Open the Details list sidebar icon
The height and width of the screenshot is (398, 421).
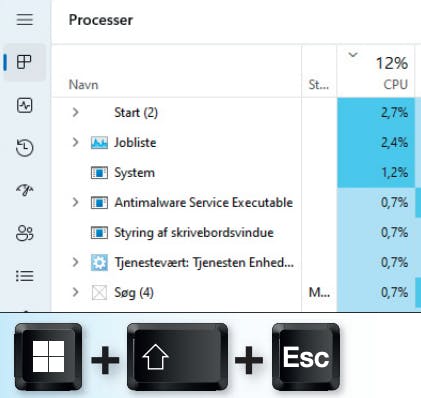point(25,276)
